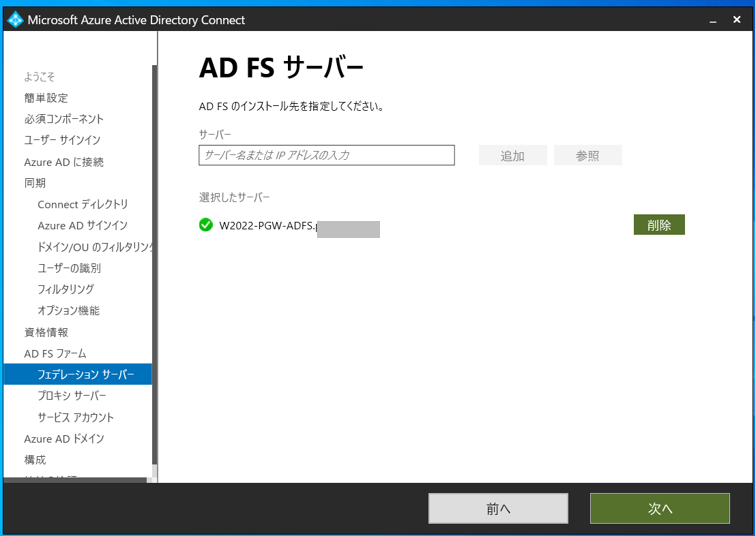Open the フィルタリング step
Image resolution: width=755 pixels, height=536 pixels.
click(66, 289)
